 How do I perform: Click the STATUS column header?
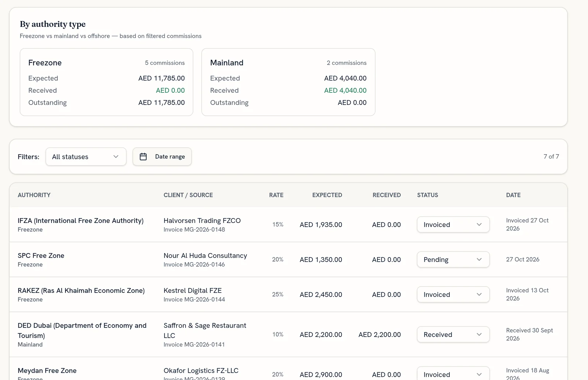click(x=427, y=195)
